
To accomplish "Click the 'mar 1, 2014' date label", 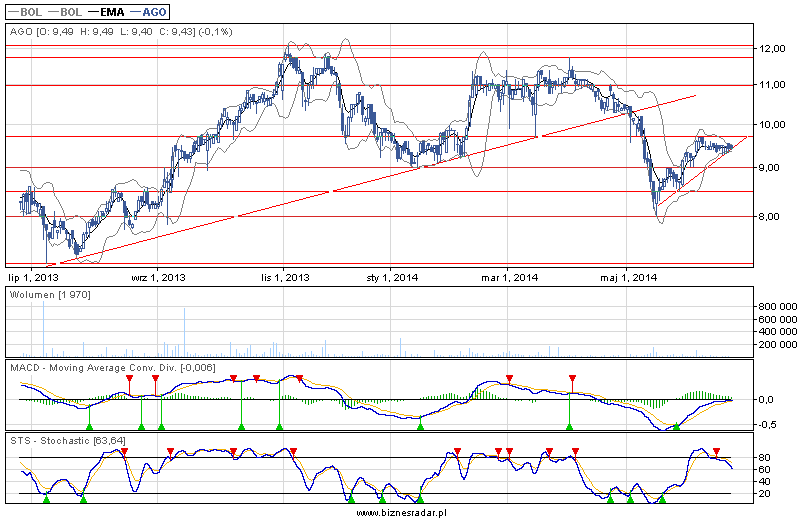I will 509,278.
